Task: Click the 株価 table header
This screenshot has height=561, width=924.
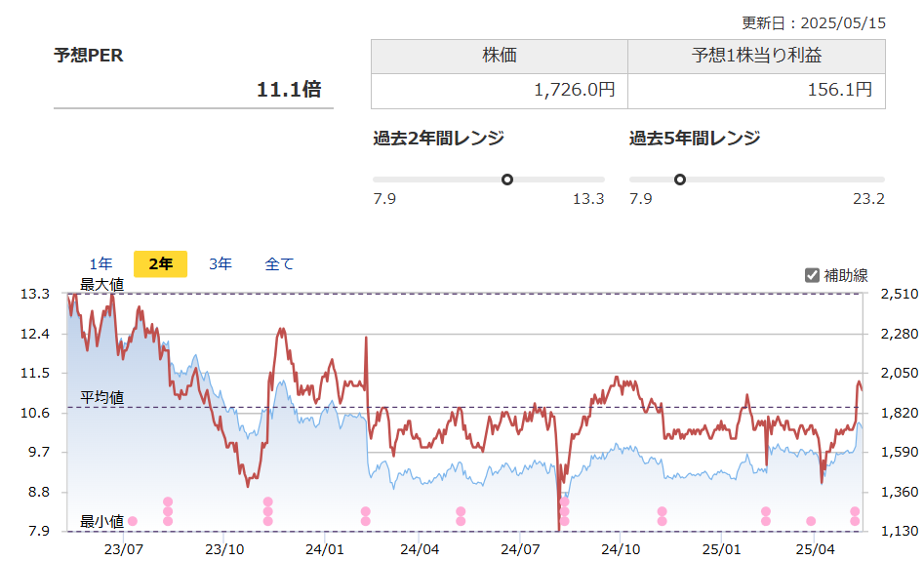Action: coord(499,57)
